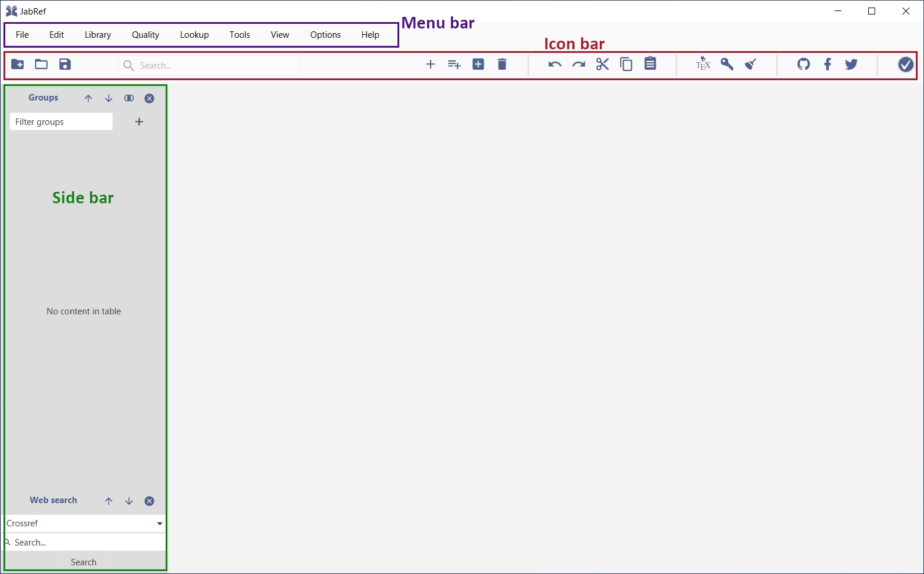The height and width of the screenshot is (574, 924).
Task: Minimize the JabRef window
Action: [838, 11]
